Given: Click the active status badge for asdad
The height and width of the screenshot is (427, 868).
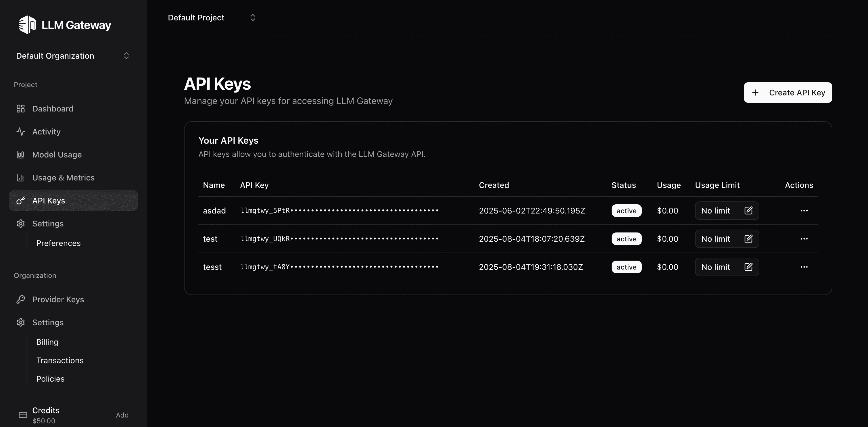Looking at the screenshot, I should point(626,210).
